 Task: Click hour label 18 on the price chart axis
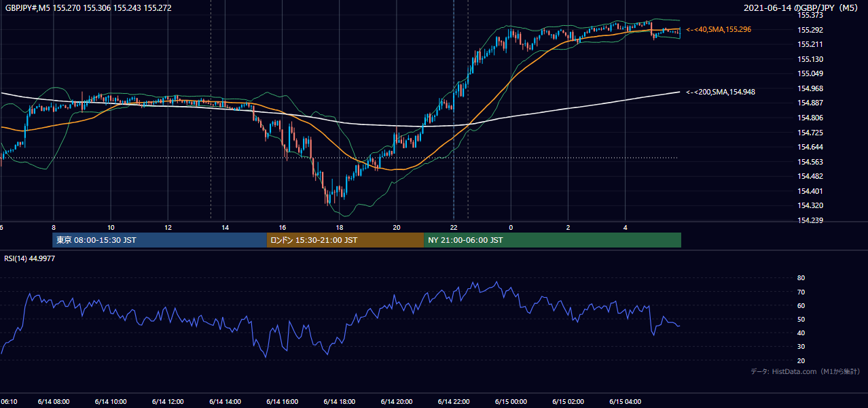340,228
